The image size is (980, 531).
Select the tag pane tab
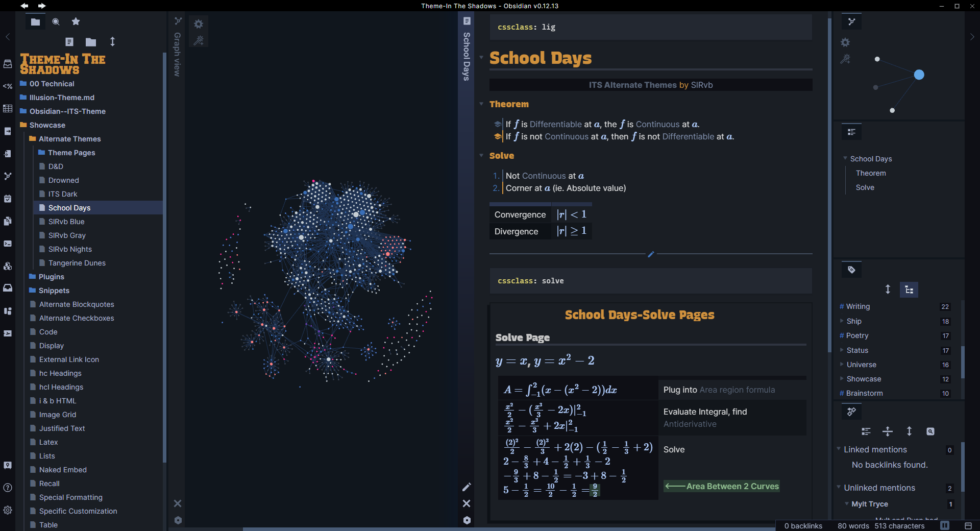pos(851,270)
